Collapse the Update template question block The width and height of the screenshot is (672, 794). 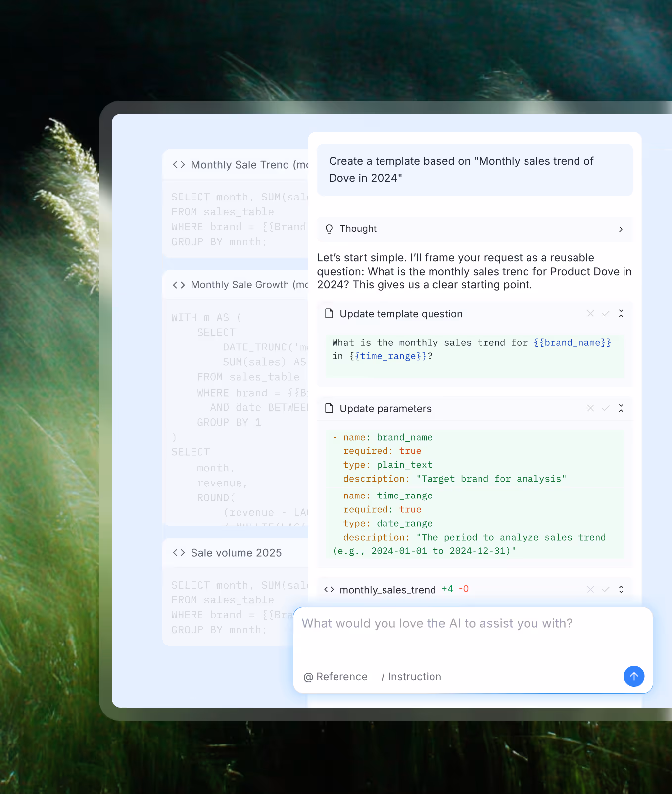[621, 313]
